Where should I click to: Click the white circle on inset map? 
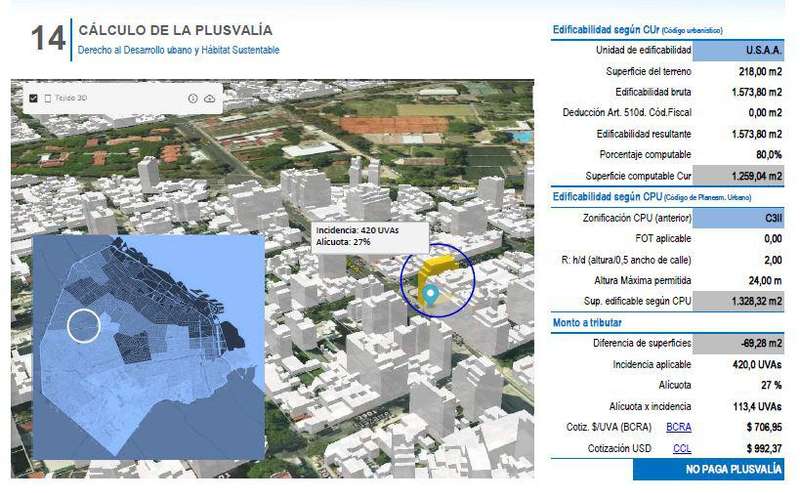[x=84, y=325]
